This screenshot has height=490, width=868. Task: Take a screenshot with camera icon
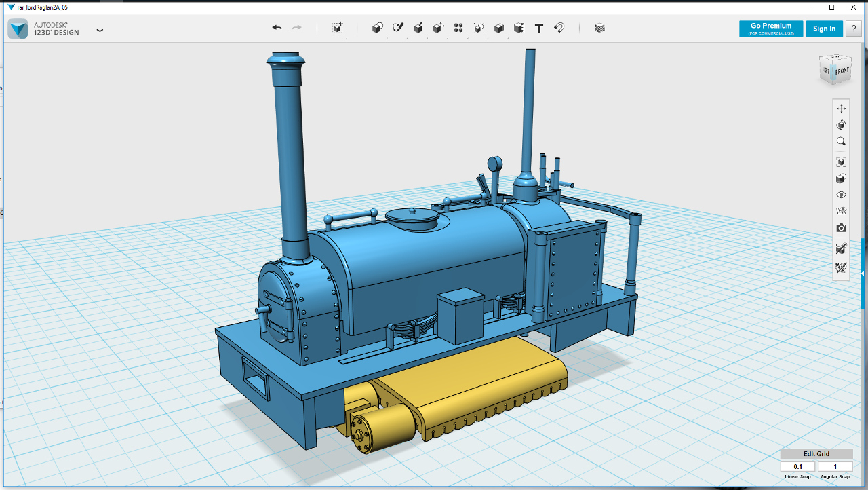coord(841,228)
